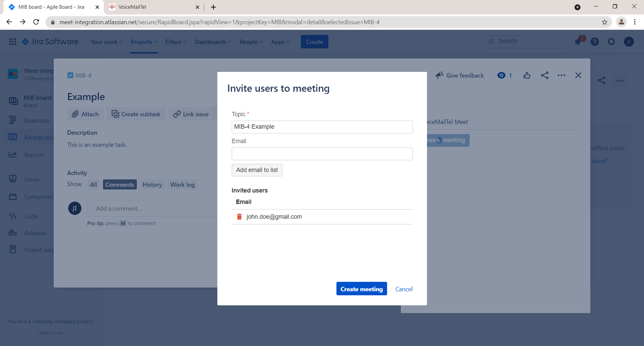Show Comments activity

(120, 185)
